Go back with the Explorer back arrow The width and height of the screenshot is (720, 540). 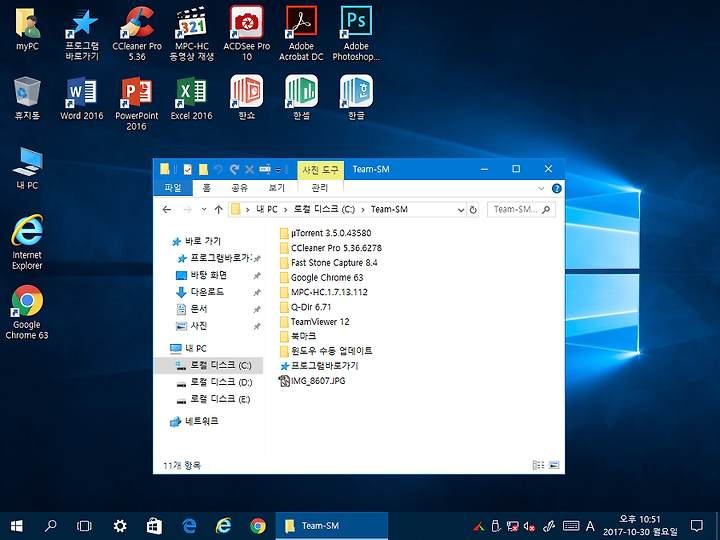point(167,210)
